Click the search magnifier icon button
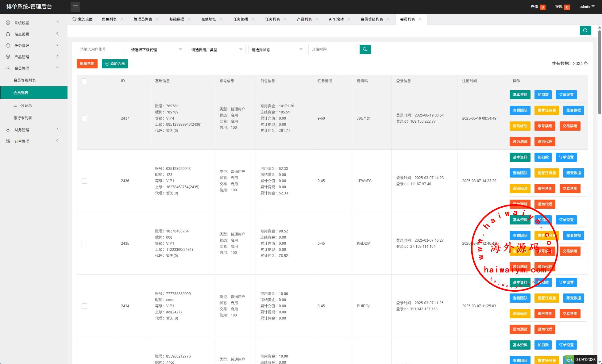The image size is (602, 364). tap(365, 49)
